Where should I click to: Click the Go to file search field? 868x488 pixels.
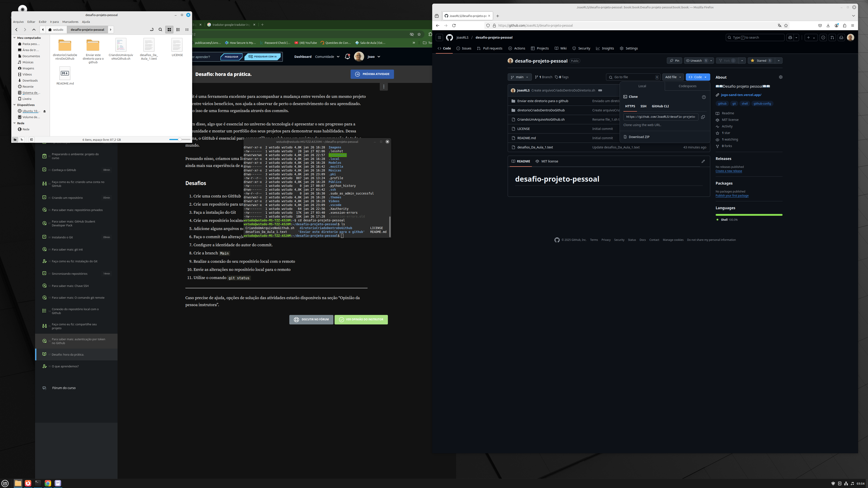[x=633, y=77]
